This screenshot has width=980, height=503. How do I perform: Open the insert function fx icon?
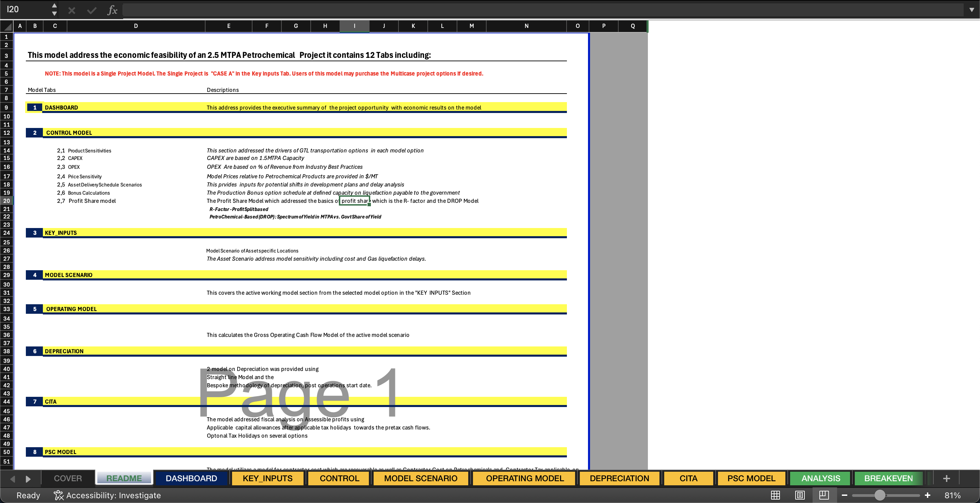[x=112, y=10]
